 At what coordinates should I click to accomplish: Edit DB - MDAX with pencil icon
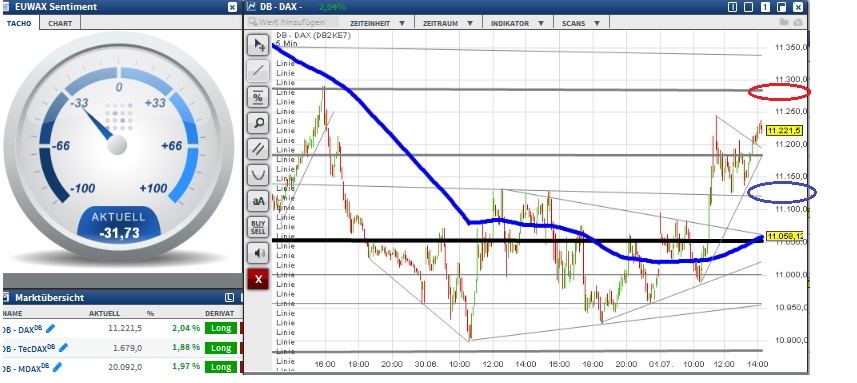pyautogui.click(x=57, y=367)
